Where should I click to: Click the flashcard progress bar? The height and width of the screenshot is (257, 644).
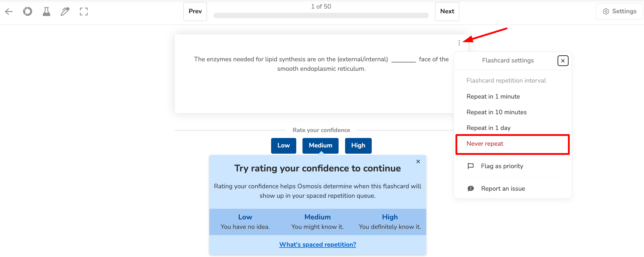pos(321,15)
